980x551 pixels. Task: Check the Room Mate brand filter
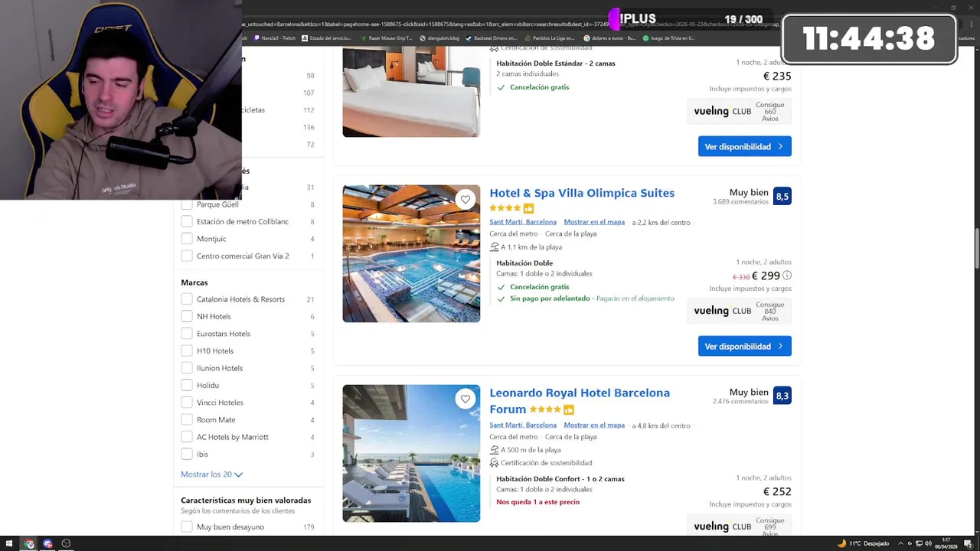[x=187, y=419]
